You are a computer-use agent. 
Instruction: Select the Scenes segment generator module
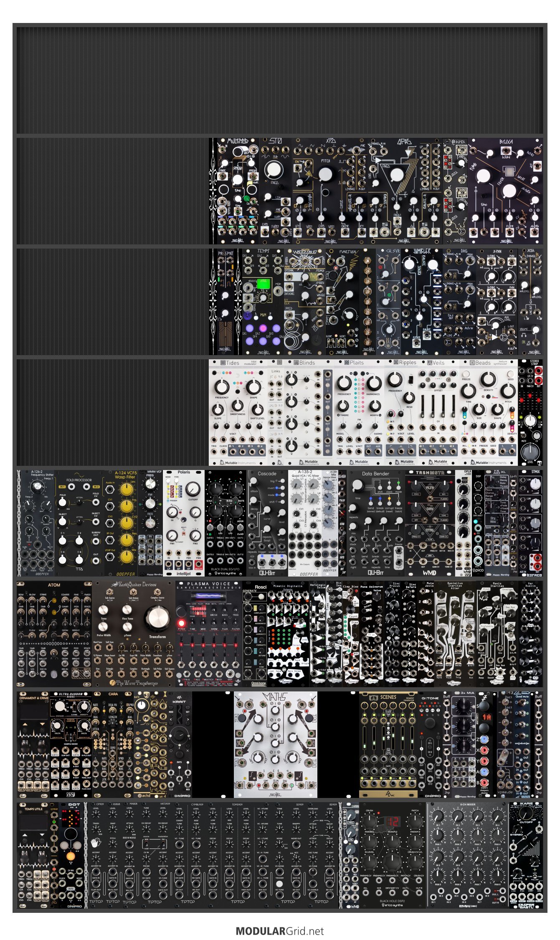388,744
